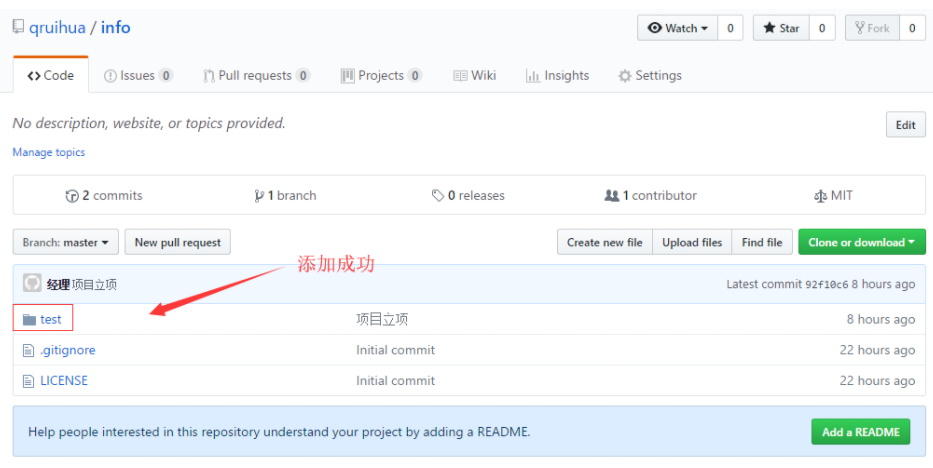933x468 pixels.
Task: Click '8 hours ago' in test row
Action: pyautogui.click(x=881, y=319)
